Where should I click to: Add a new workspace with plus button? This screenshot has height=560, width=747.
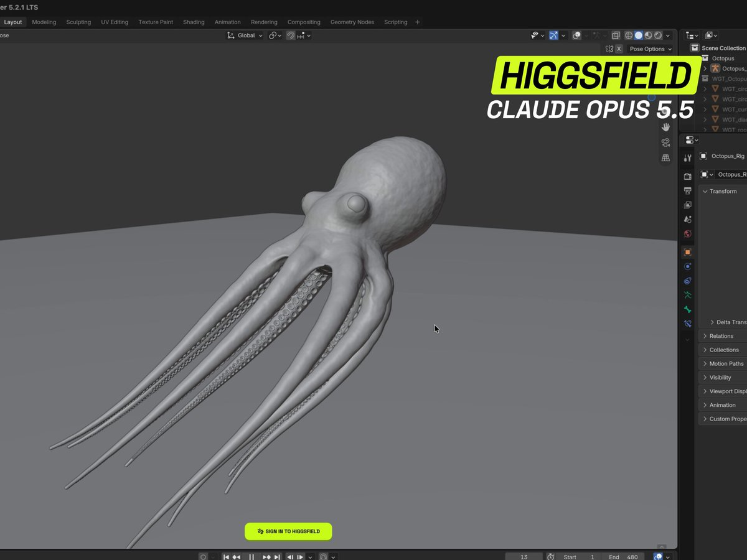[417, 22]
